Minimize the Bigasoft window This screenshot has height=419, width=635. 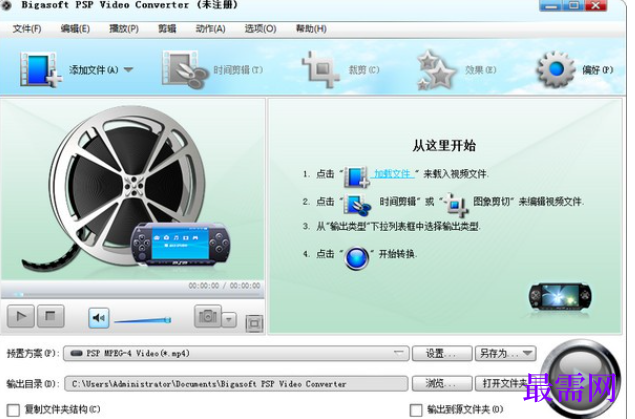(550, 5)
